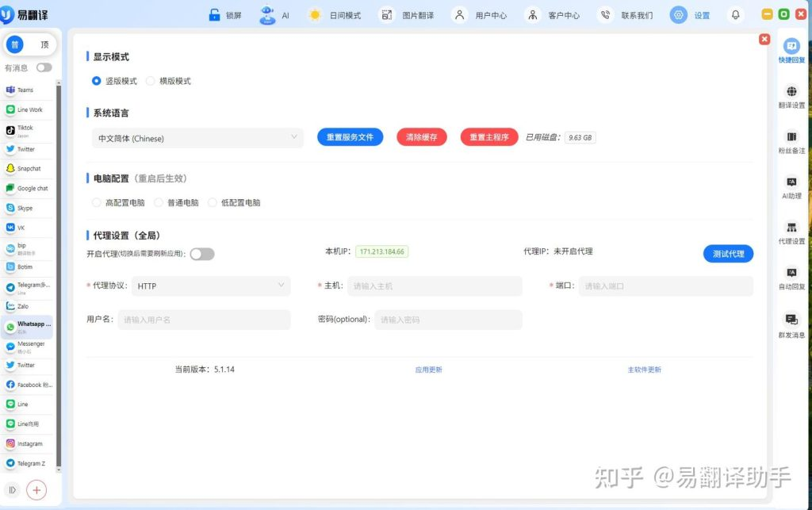Select the Whatsapp account in the sidebar
812x510 pixels.
click(29, 324)
